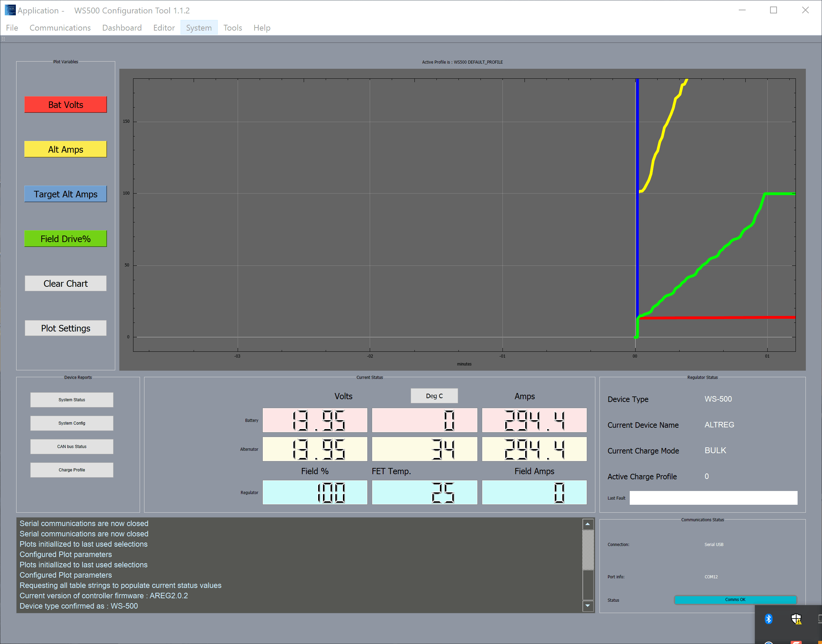
Task: Open the Communications menu
Action: [60, 28]
